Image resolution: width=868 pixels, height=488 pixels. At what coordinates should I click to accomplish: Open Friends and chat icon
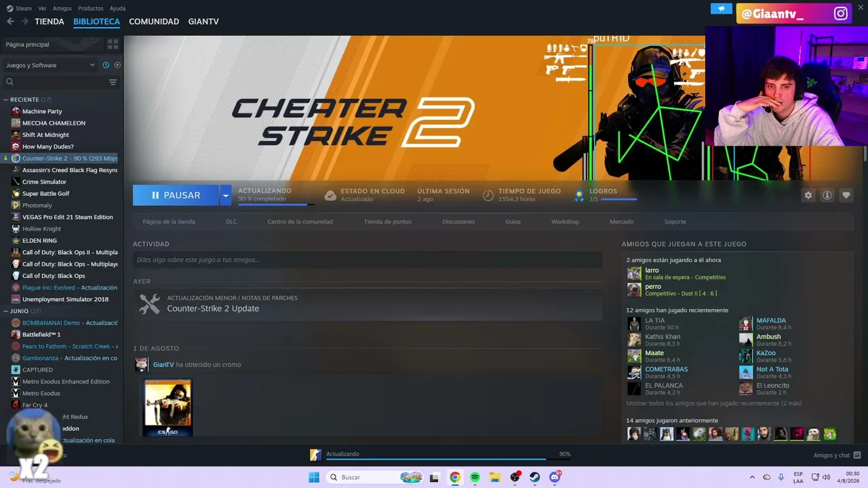[x=857, y=455]
